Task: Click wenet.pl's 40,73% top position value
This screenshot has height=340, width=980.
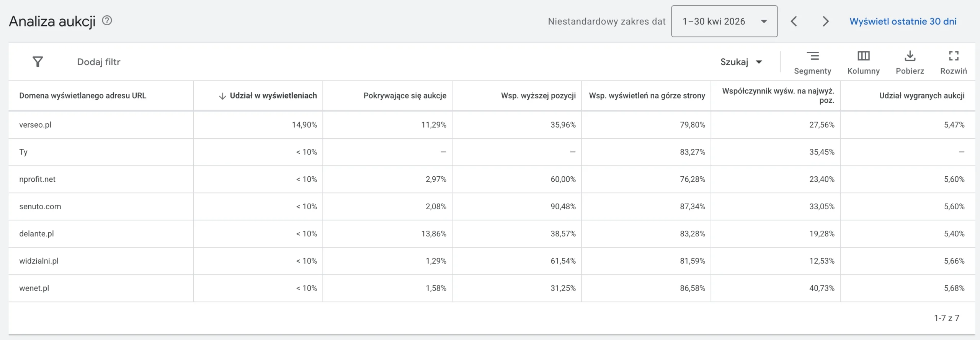Action: point(822,288)
